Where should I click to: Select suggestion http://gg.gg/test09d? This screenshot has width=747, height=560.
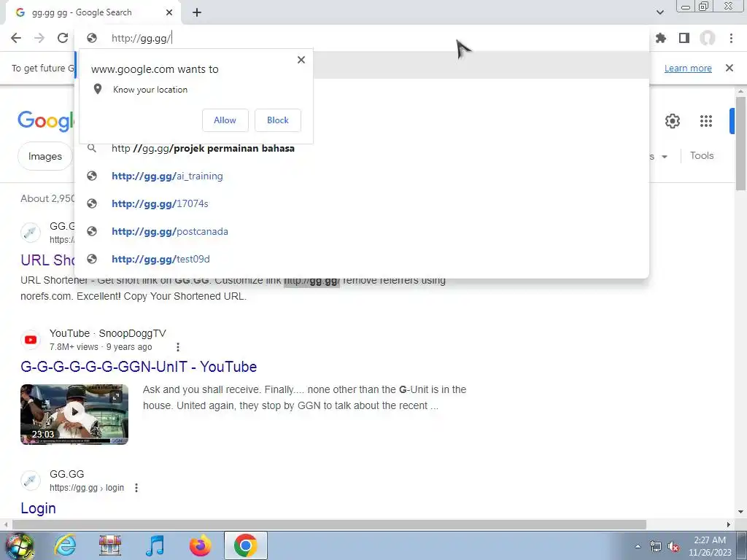(362, 259)
